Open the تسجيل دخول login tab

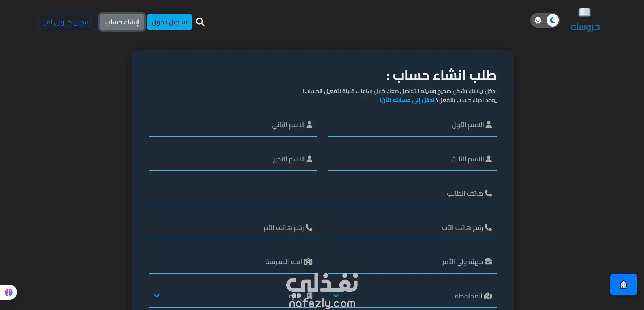(x=170, y=22)
